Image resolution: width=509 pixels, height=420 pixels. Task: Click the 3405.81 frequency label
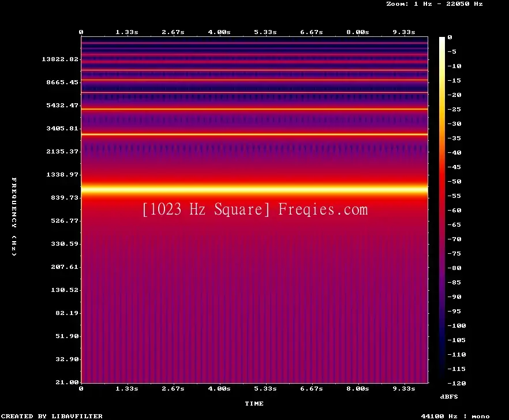[x=62, y=128]
